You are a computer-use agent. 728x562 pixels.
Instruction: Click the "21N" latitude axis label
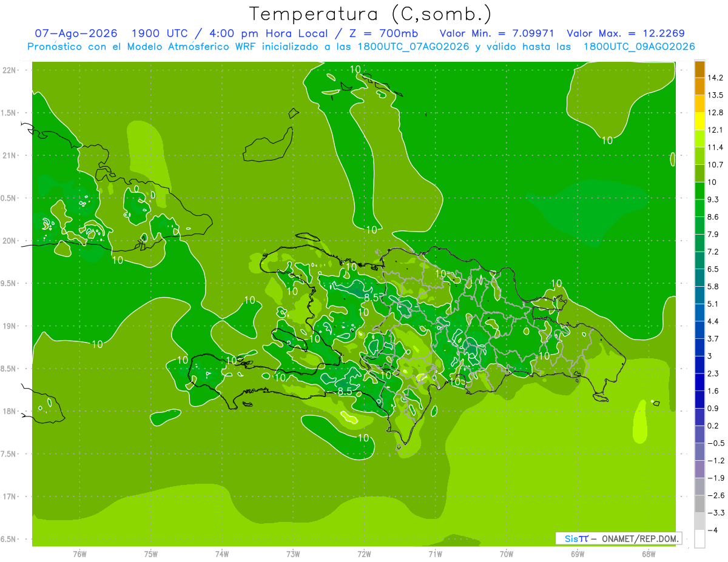[10, 156]
